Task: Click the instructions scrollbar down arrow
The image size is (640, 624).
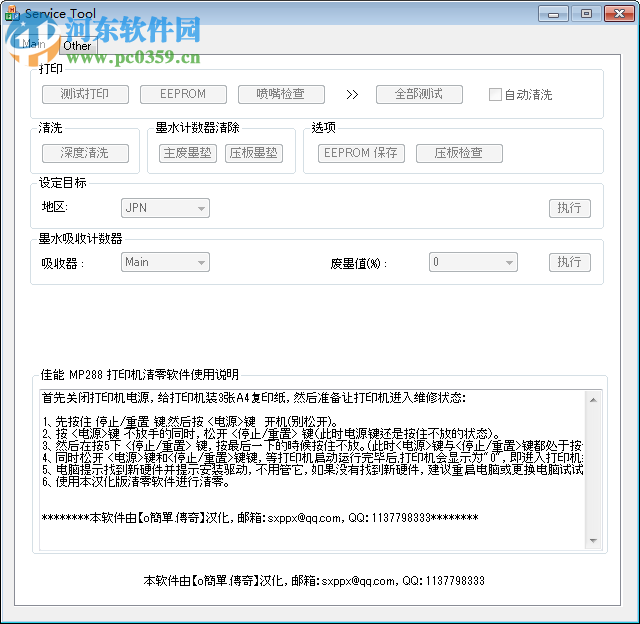Action: pyautogui.click(x=593, y=541)
